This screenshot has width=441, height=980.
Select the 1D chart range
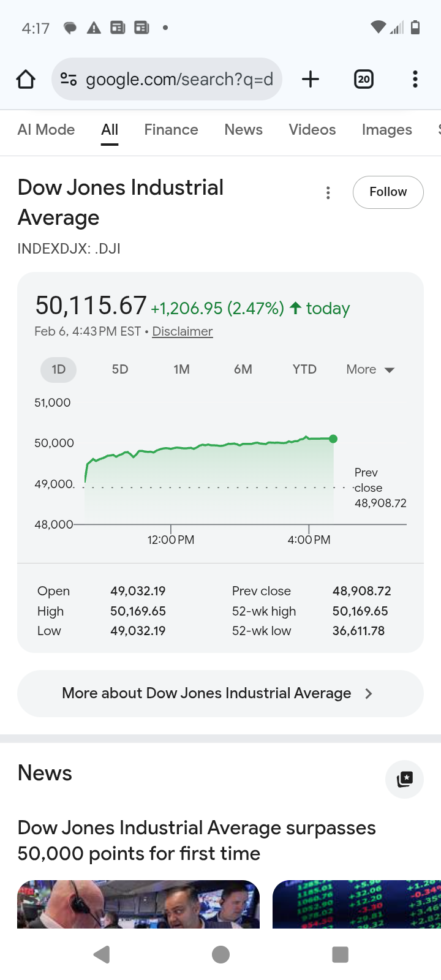(59, 369)
